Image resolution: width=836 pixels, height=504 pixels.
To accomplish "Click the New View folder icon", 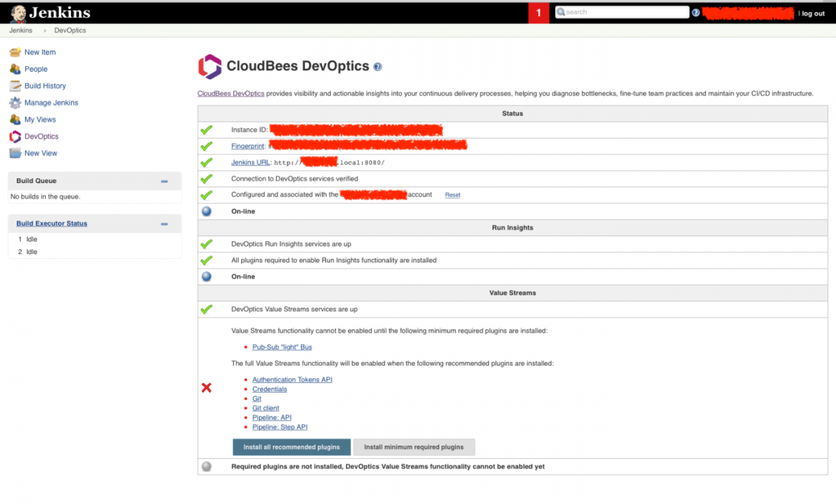I will [15, 153].
